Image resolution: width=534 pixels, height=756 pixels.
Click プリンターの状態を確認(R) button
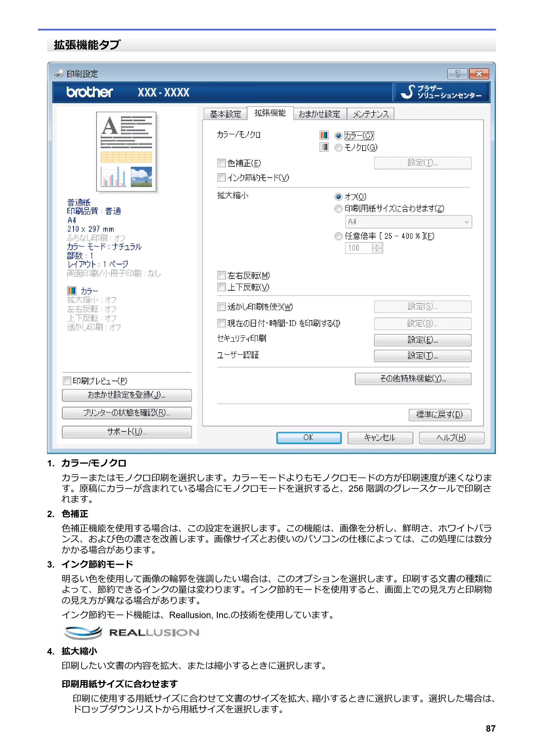[127, 413]
